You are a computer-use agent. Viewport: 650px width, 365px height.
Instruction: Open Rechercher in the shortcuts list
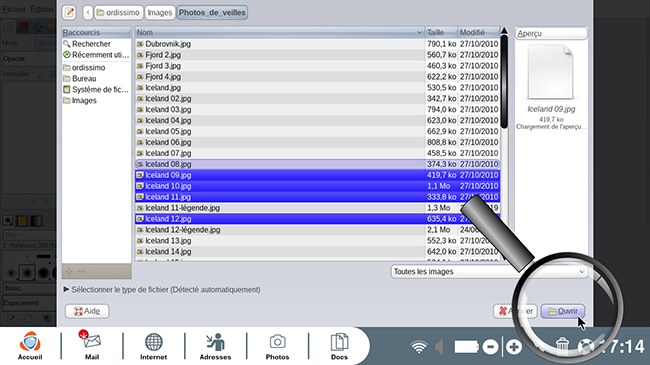point(96,44)
